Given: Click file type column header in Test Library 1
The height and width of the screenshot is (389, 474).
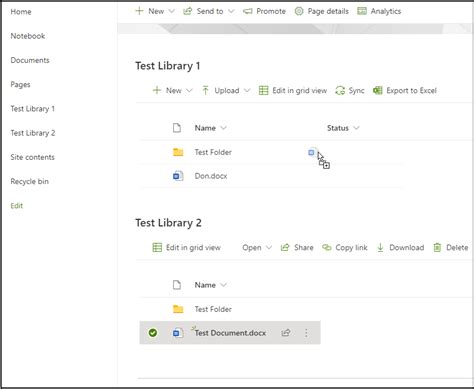Looking at the screenshot, I should tap(177, 128).
